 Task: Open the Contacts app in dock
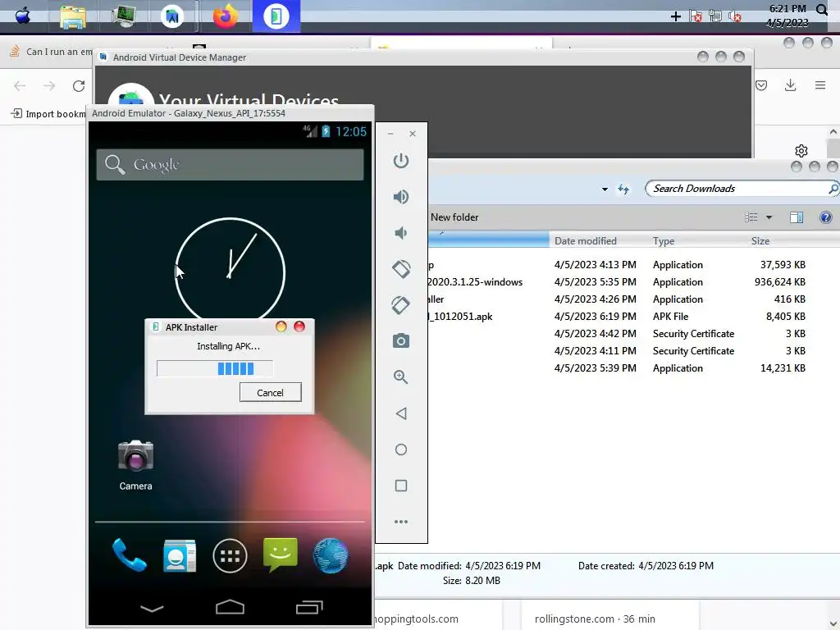[x=180, y=556]
